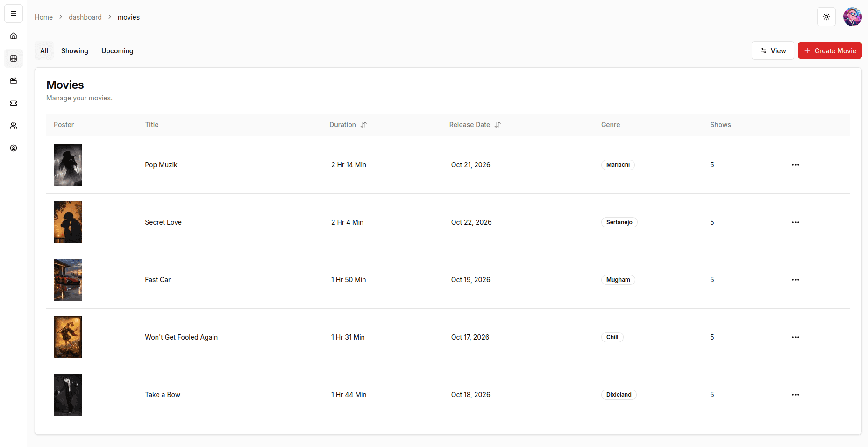Go to Home breadcrumb link
Image resolution: width=868 pixels, height=447 pixels.
click(43, 17)
